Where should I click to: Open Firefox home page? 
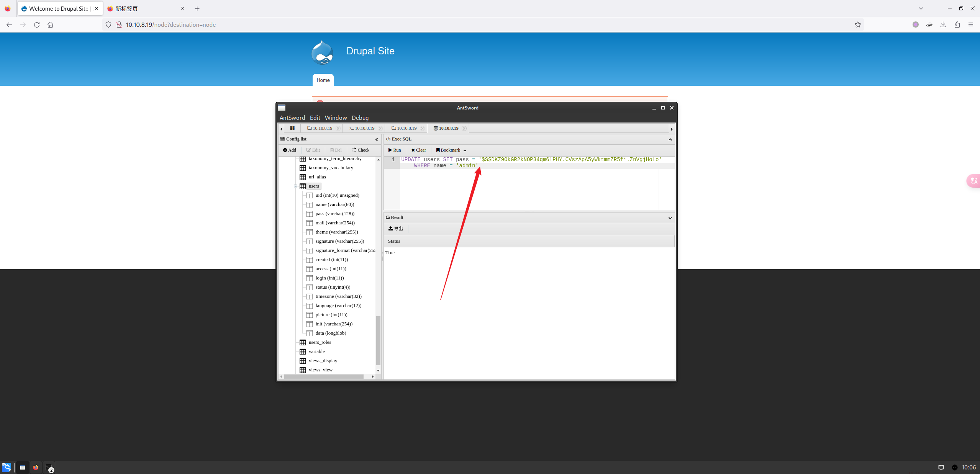click(x=50, y=25)
